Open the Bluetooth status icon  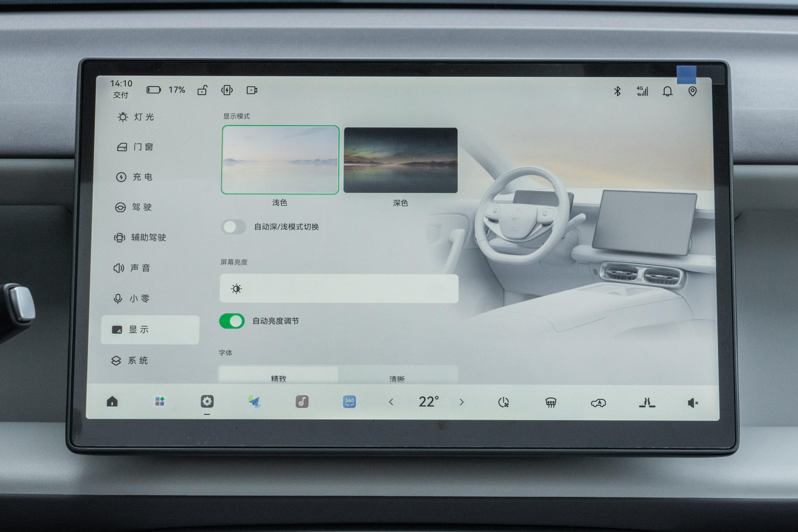[617, 91]
